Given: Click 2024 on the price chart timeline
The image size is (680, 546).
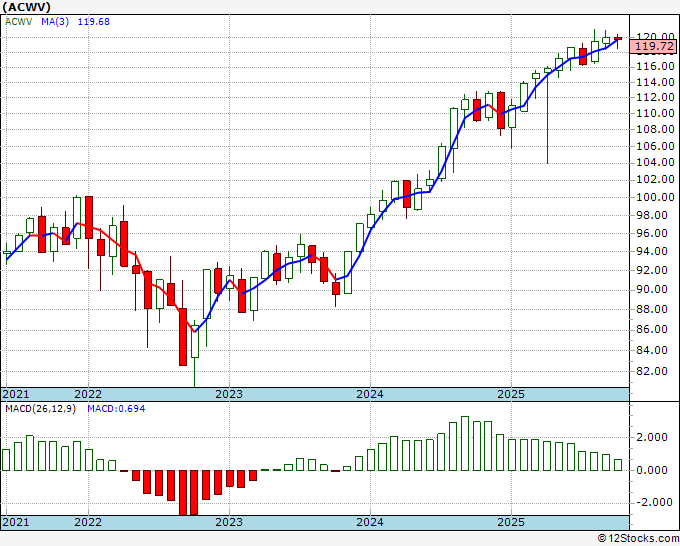Looking at the screenshot, I should point(370,394).
